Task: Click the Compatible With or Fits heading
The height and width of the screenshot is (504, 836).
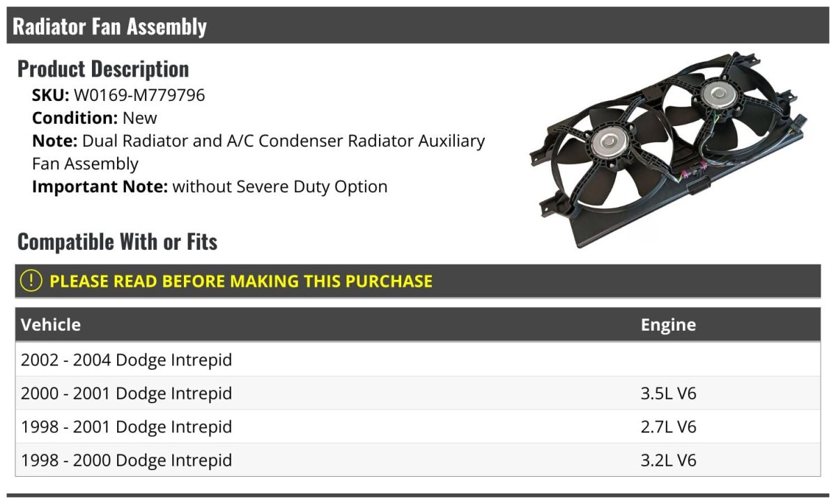Action: point(117,242)
